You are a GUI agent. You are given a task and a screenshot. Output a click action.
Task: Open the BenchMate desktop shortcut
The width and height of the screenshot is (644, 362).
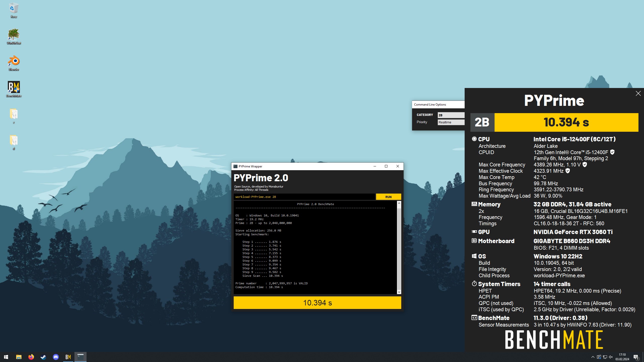tap(14, 89)
